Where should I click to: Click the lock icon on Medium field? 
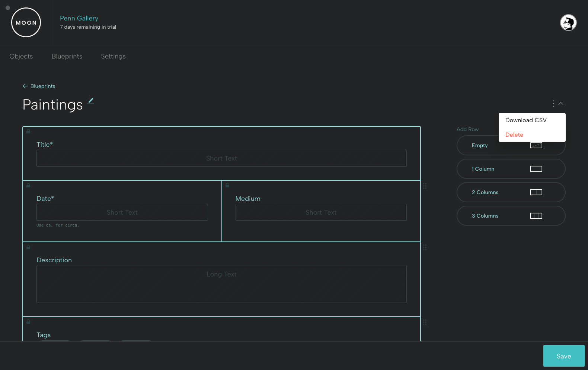227,185
